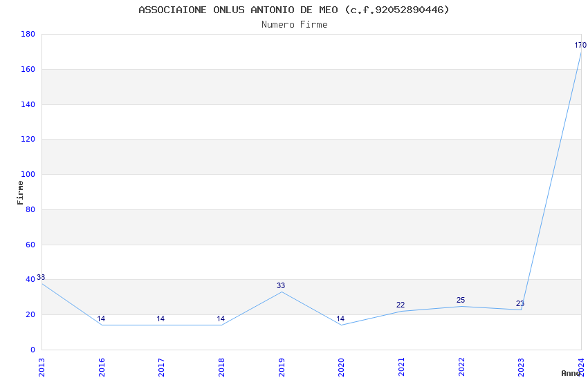
Task: Select the 2020 x-axis year label
Action: tap(341, 368)
